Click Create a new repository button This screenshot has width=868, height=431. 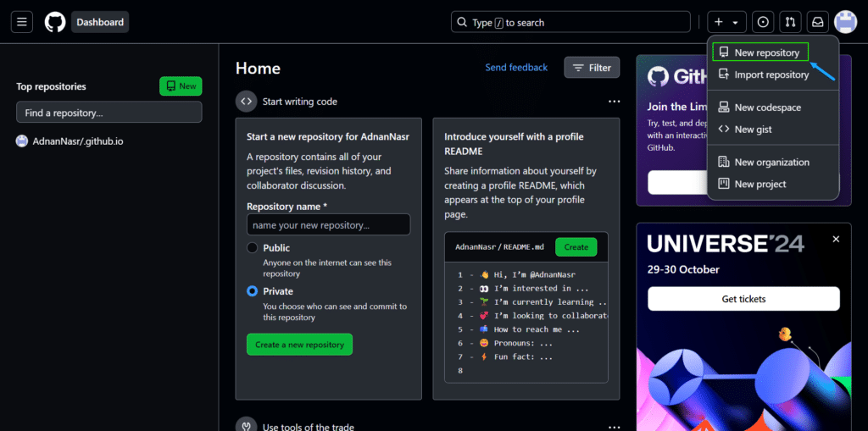point(299,344)
